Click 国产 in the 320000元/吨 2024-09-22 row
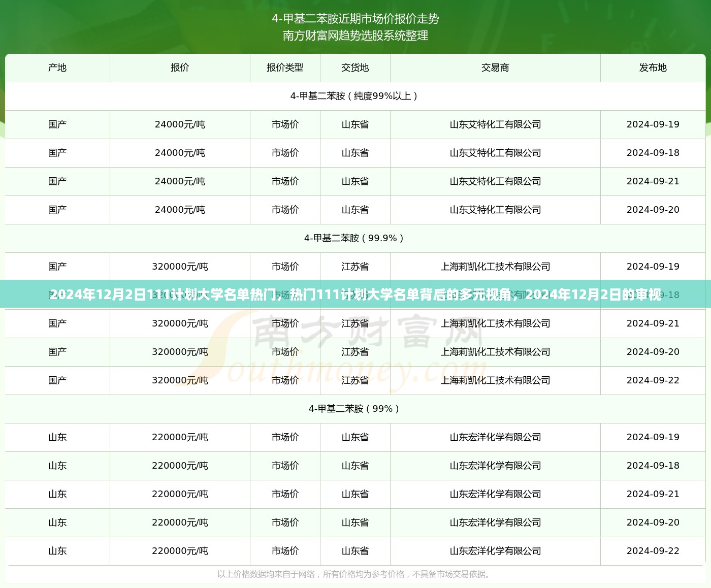Viewport: 711px width, 588px height. [x=57, y=380]
